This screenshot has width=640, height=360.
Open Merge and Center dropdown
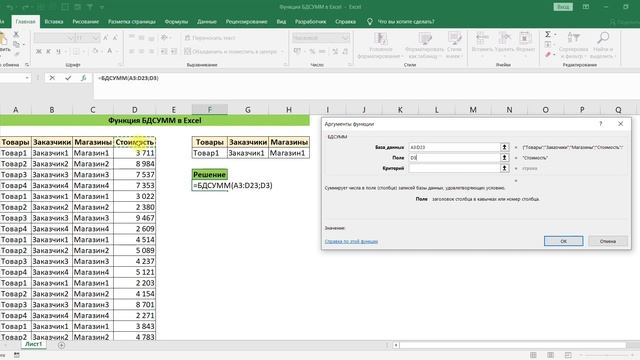tap(282, 51)
